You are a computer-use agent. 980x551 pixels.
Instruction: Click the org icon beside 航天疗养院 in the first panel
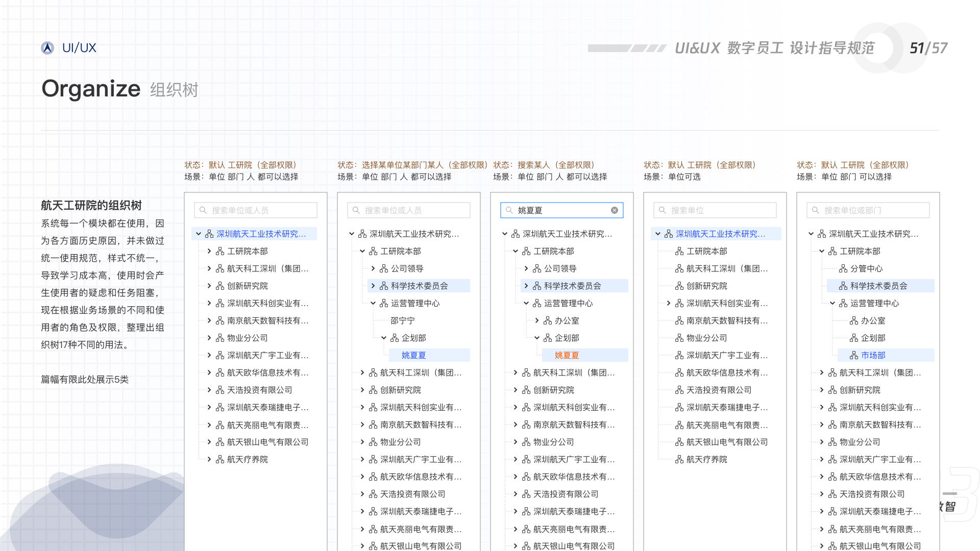[220, 459]
